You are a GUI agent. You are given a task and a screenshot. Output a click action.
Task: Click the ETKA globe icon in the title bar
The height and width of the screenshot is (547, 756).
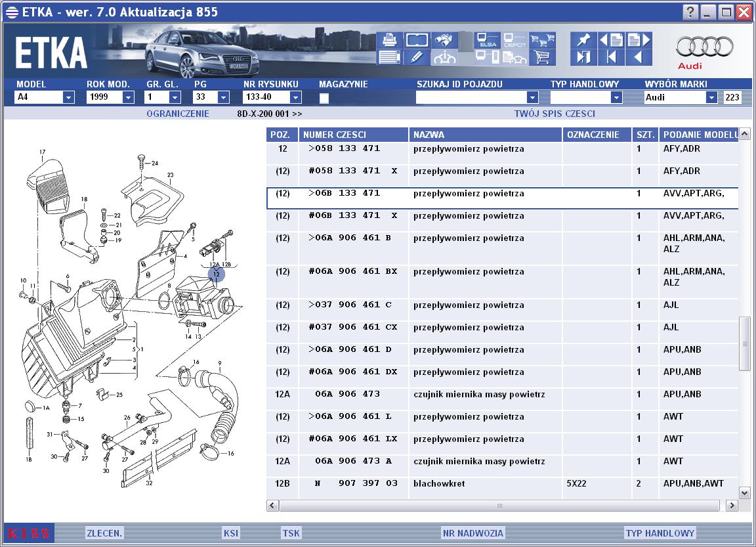click(12, 12)
